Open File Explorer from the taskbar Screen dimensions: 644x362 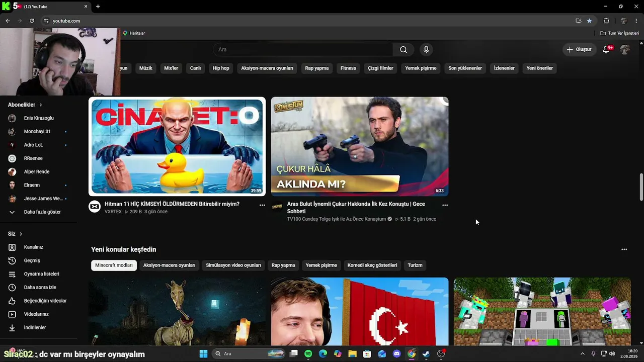(352, 354)
